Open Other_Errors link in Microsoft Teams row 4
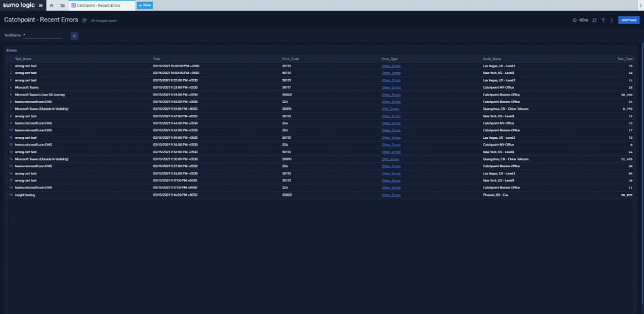This screenshot has height=314, width=644. point(391,87)
